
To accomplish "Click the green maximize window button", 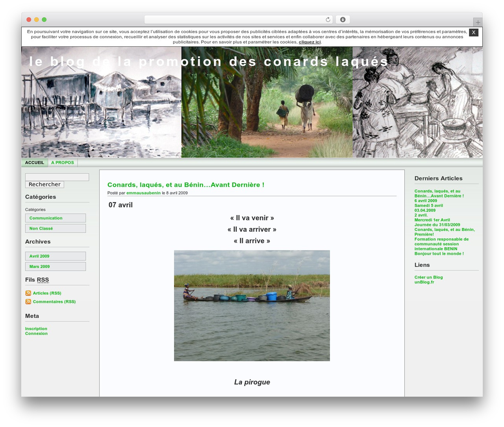I will tap(44, 20).
